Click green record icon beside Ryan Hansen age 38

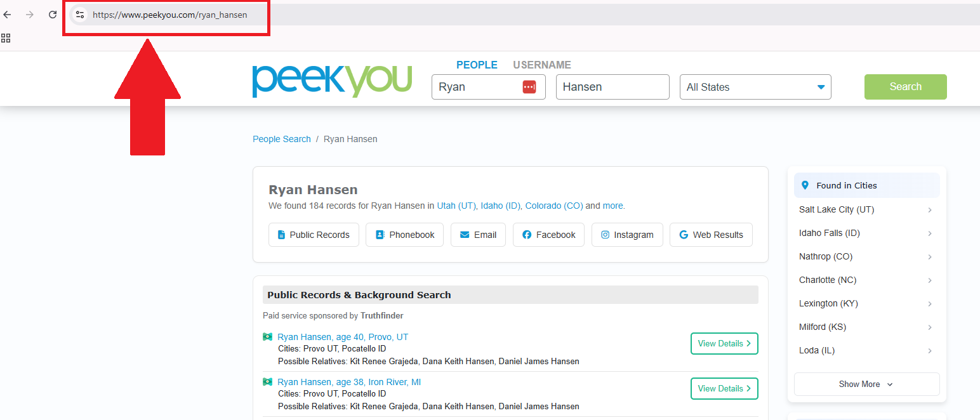pyautogui.click(x=267, y=382)
